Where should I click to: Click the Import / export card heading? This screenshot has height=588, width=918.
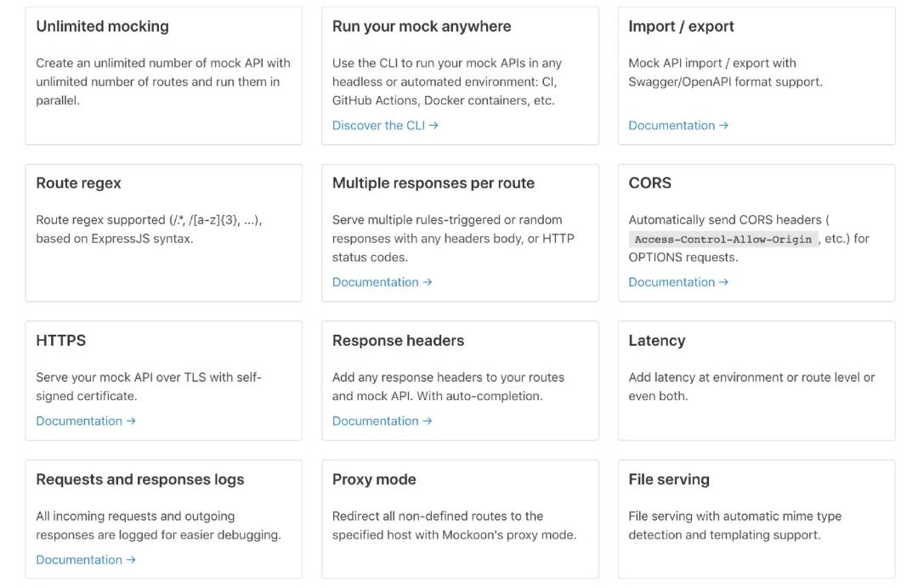681,26
